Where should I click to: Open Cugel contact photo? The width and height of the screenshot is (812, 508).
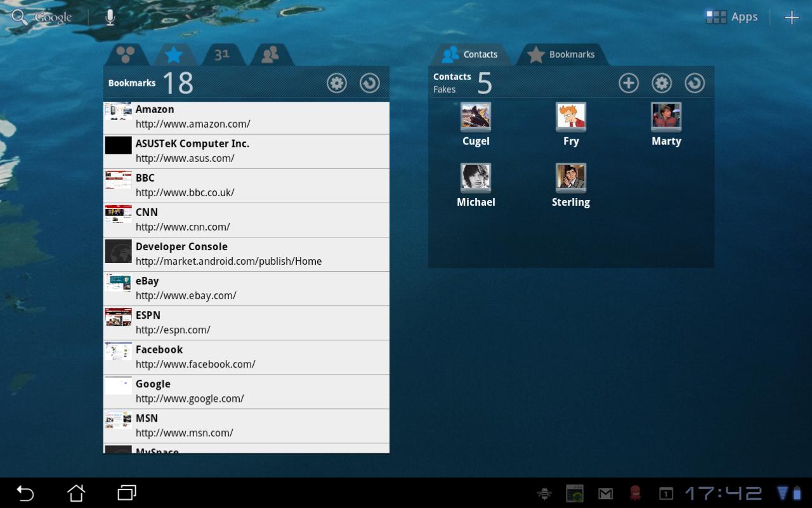coord(476,117)
